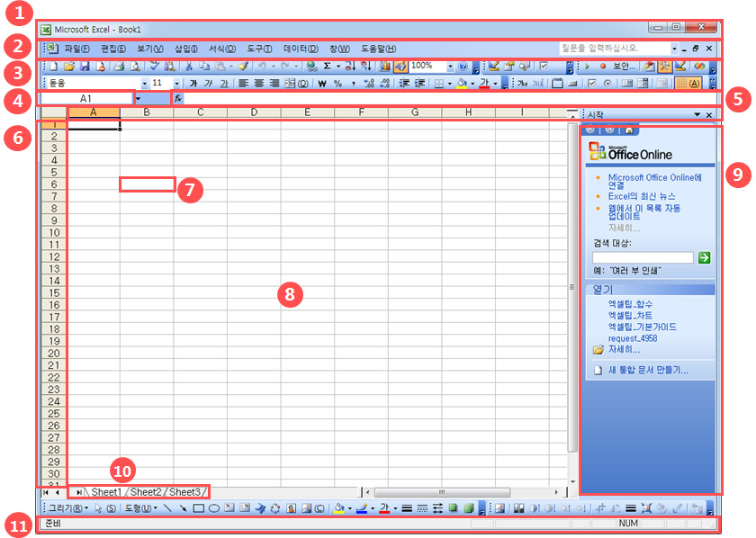
Task: Select the checkbox form control tool
Action: click(591, 84)
